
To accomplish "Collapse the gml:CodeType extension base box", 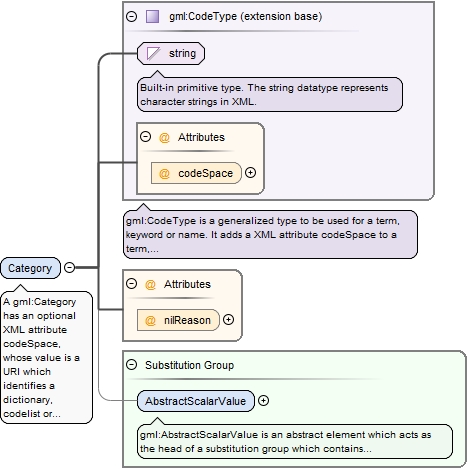I will click(x=132, y=16).
